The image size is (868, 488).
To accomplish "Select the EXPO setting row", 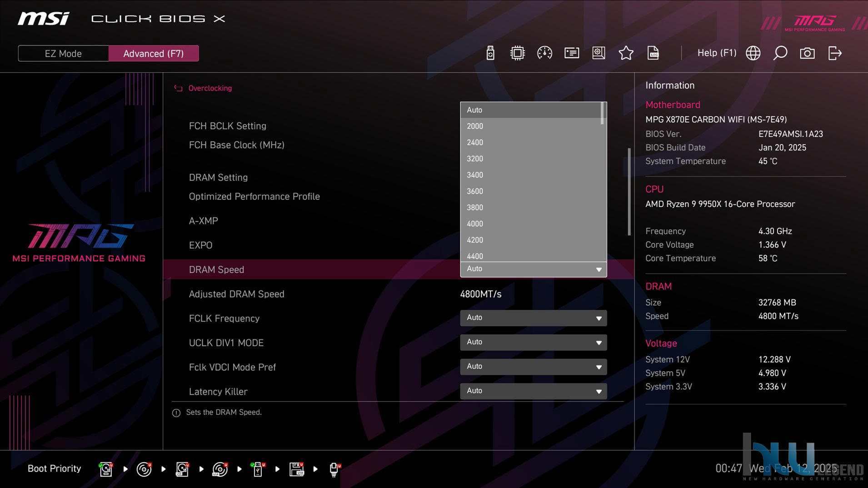I will coord(201,245).
